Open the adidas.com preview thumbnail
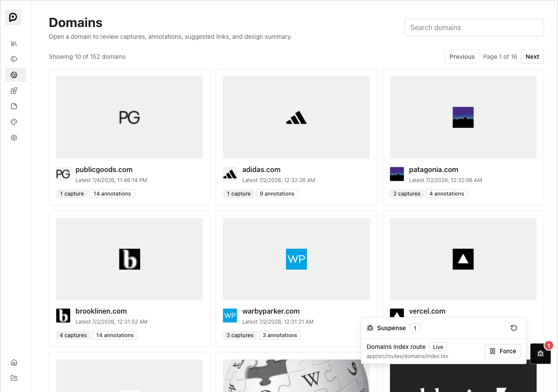Image resolution: width=558 pixels, height=392 pixels. pos(296,118)
